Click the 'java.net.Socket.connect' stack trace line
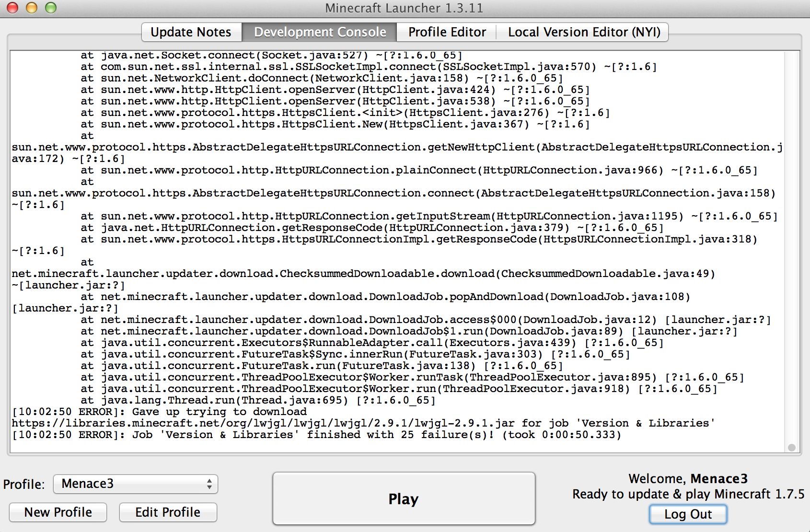Screen dimensions: 810x532 (271, 55)
